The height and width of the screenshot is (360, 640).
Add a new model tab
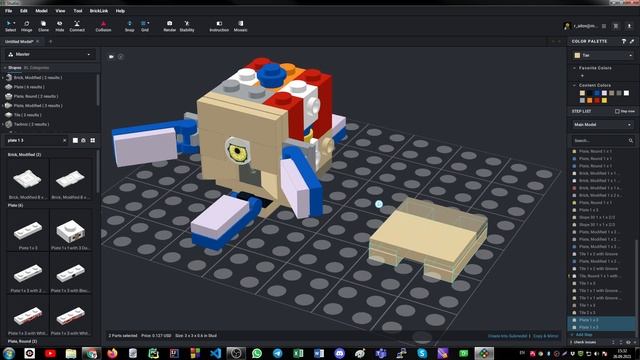click(x=51, y=41)
